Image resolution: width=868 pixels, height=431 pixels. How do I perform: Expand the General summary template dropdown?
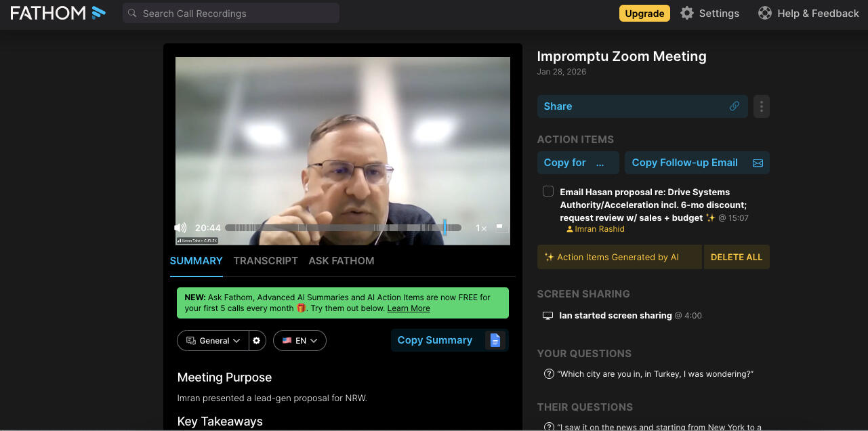[213, 341]
